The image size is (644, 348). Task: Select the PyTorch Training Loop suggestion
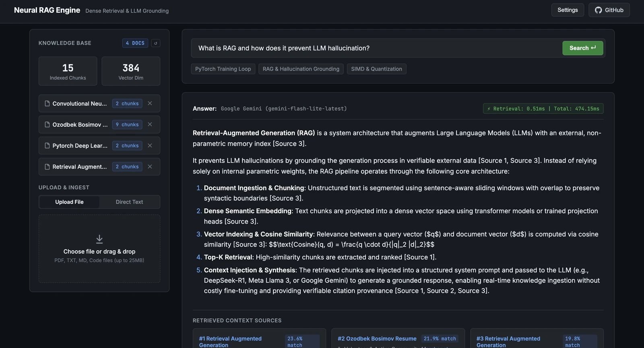[223, 69]
